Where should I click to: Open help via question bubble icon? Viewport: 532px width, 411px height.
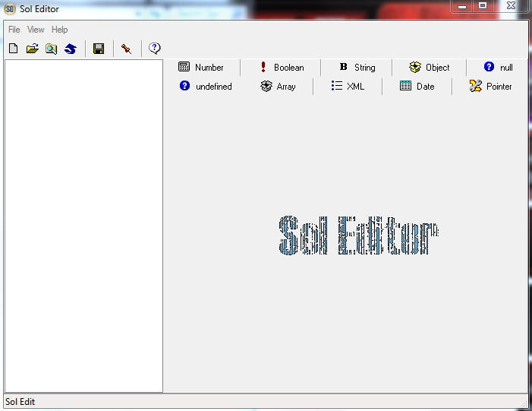coord(154,49)
